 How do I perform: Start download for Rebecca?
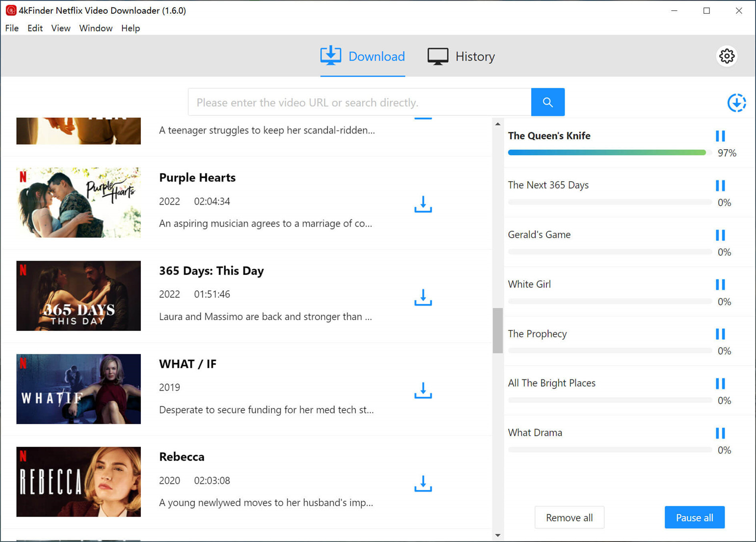pyautogui.click(x=423, y=484)
